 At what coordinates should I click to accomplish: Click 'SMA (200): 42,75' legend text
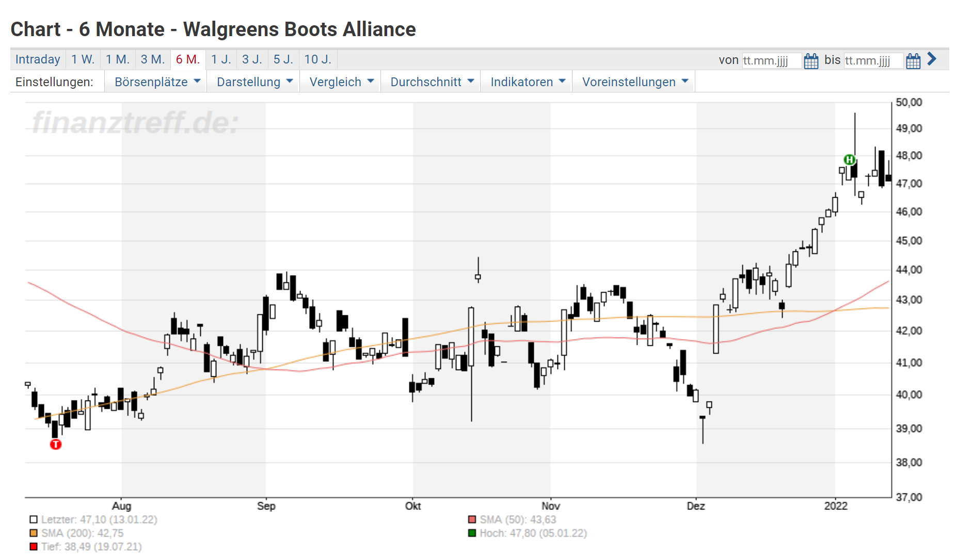[x=82, y=533]
